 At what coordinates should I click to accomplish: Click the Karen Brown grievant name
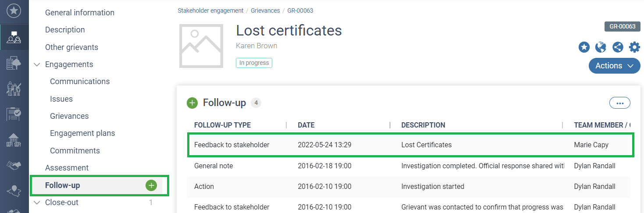[x=256, y=46]
